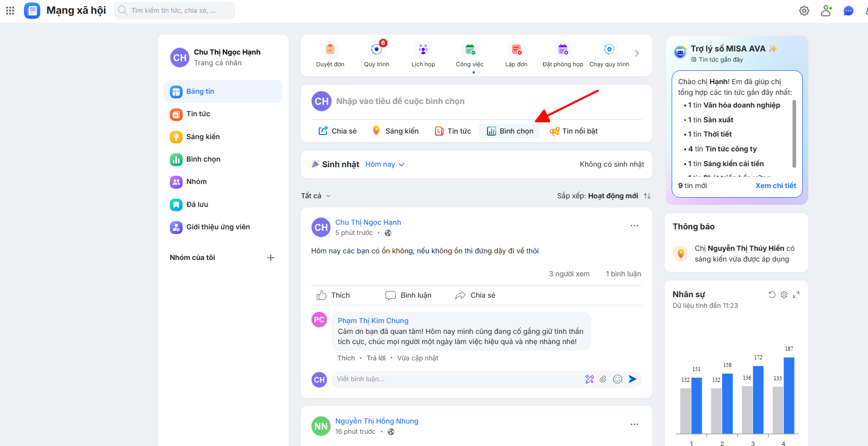Open the Duyệt đơn shortcut icon

tap(330, 50)
